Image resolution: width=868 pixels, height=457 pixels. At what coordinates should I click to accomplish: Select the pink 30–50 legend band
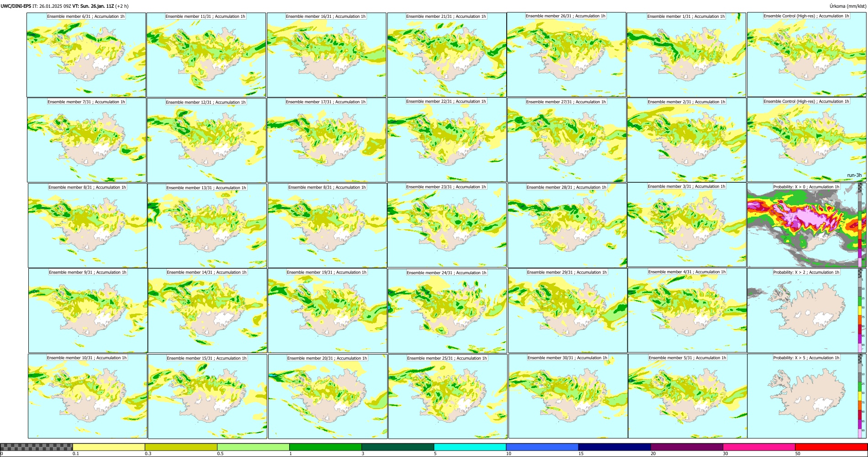(x=759, y=447)
